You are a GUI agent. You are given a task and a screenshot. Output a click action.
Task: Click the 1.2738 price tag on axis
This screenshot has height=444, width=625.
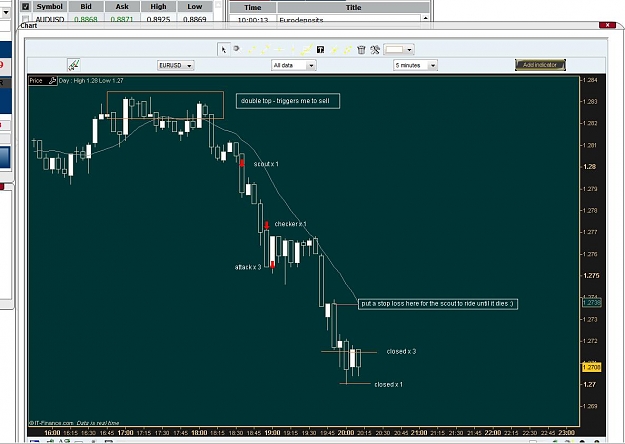click(592, 303)
